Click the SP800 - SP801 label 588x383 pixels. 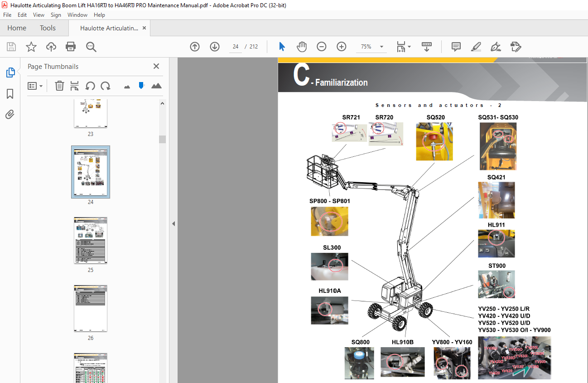click(x=330, y=201)
